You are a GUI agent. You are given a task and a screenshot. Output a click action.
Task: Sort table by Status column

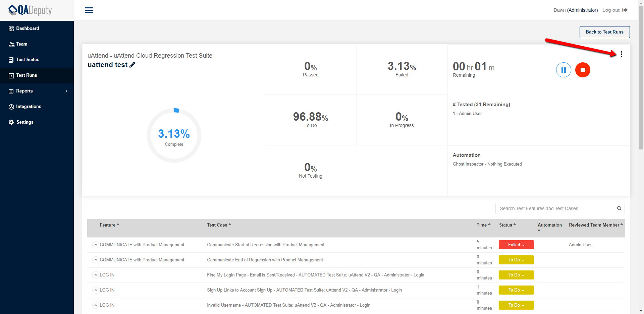tap(507, 225)
